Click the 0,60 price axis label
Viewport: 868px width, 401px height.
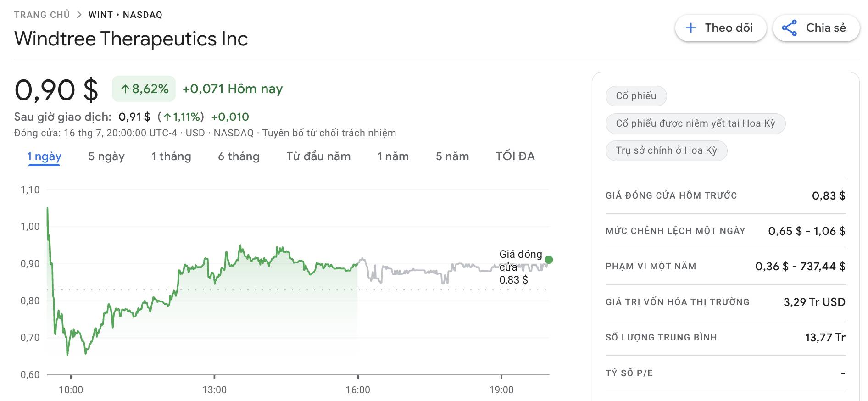point(30,375)
